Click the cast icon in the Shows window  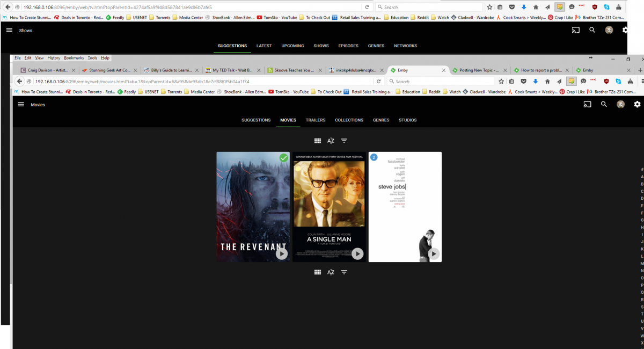pyautogui.click(x=575, y=30)
